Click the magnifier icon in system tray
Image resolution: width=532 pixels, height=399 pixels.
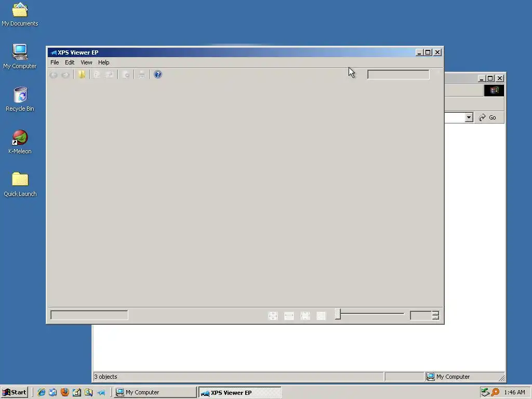coord(495,392)
